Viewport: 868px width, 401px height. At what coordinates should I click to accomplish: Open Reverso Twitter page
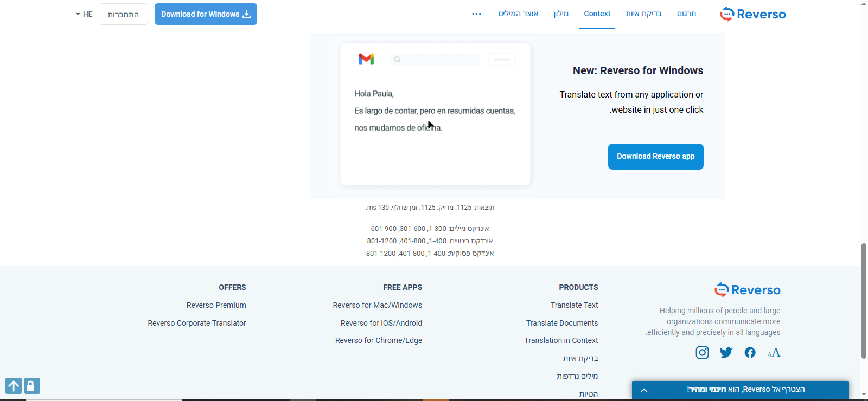(x=726, y=353)
